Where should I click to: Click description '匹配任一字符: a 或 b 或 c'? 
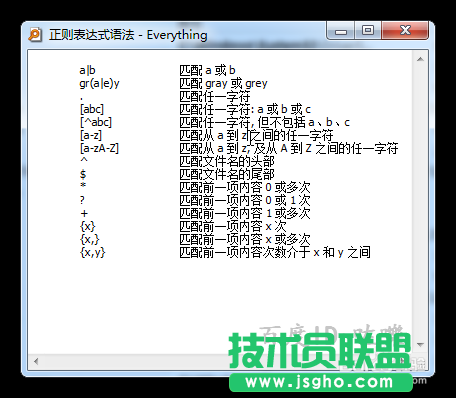tap(245, 109)
